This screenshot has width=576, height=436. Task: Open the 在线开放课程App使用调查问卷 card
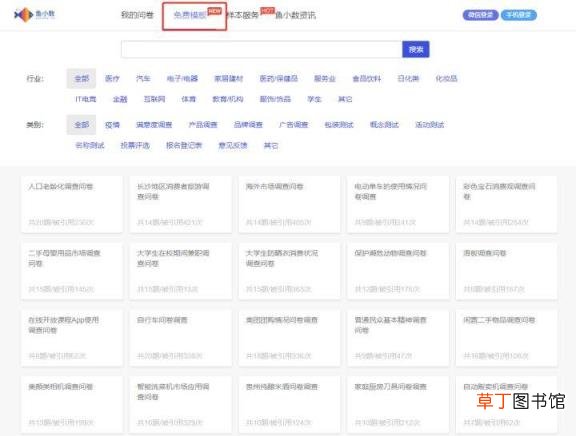click(72, 338)
